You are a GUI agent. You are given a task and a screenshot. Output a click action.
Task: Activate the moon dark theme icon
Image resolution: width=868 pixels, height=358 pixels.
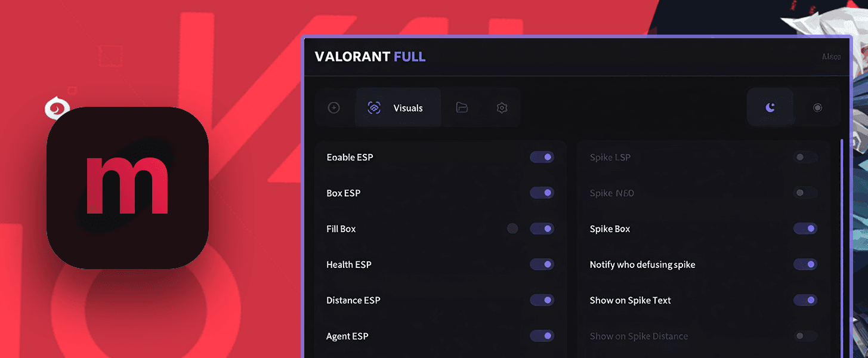coord(770,107)
